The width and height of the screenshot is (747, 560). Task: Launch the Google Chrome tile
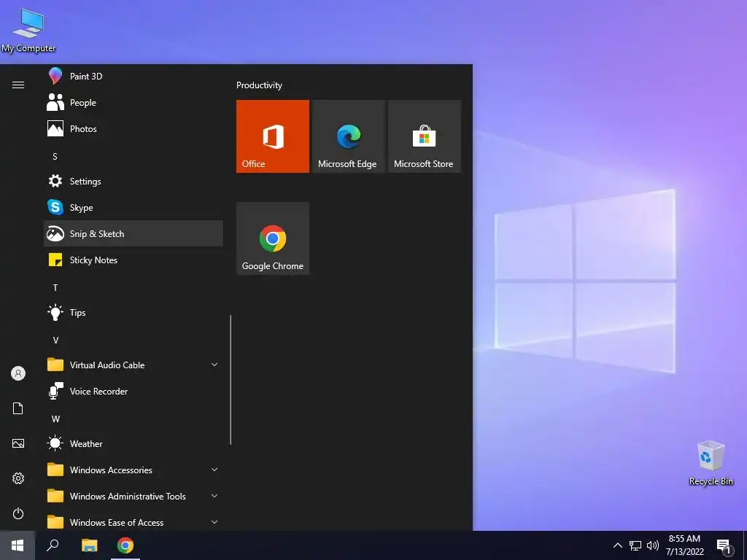point(273,238)
